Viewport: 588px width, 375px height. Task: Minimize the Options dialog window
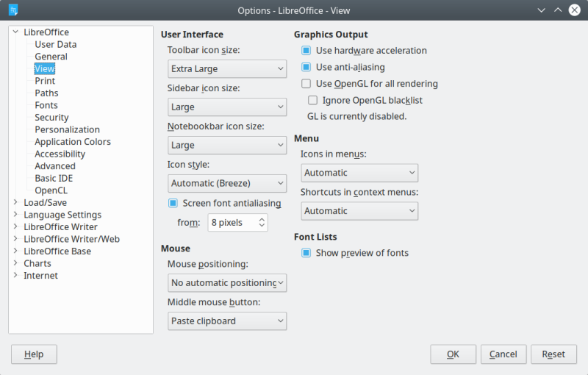[541, 10]
